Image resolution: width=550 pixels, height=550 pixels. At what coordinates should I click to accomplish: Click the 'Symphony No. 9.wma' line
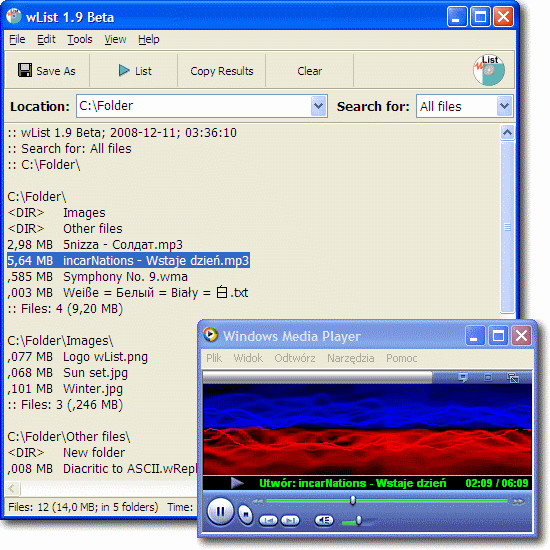tap(98, 277)
